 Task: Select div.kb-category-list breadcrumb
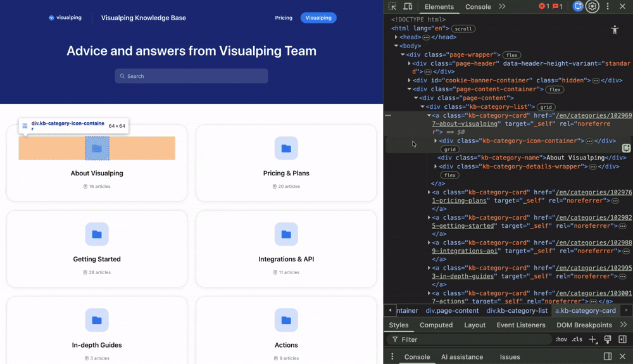click(x=517, y=311)
